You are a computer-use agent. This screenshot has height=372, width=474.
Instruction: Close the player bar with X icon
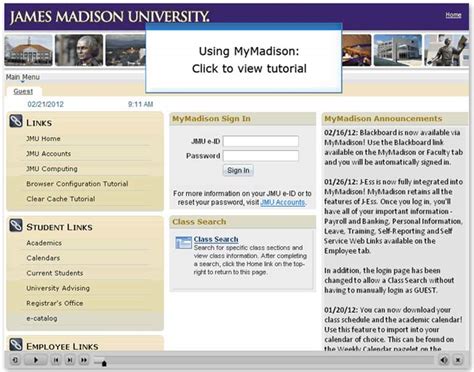pyautogui.click(x=458, y=360)
